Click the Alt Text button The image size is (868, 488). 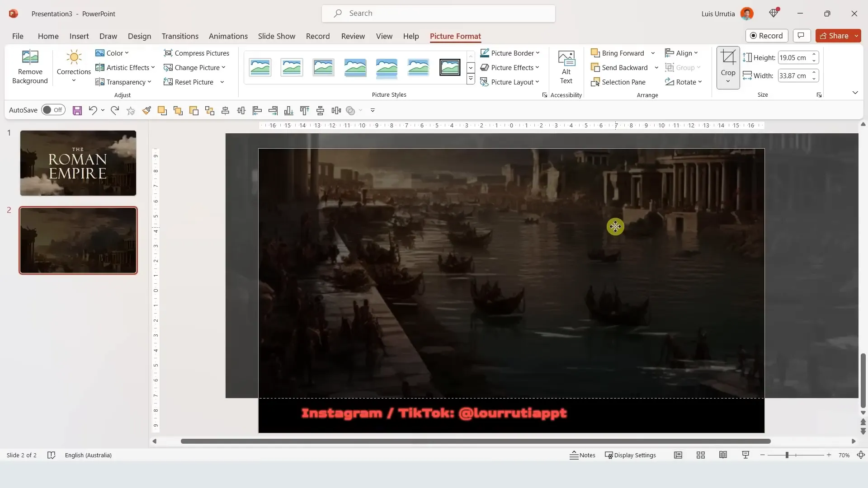pos(566,67)
